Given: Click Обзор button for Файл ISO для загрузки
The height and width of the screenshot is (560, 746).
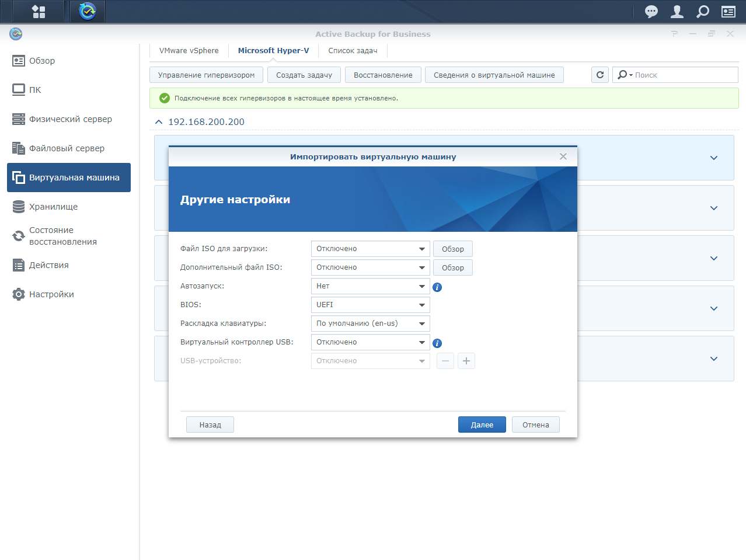Looking at the screenshot, I should tap(453, 249).
